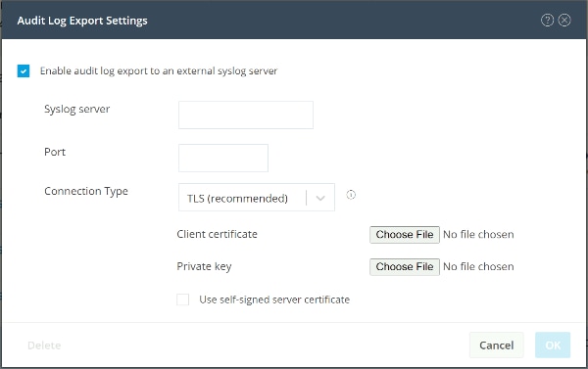Click 'No file chosen' beside Client certificate
This screenshot has height=369, width=588.
pyautogui.click(x=478, y=235)
